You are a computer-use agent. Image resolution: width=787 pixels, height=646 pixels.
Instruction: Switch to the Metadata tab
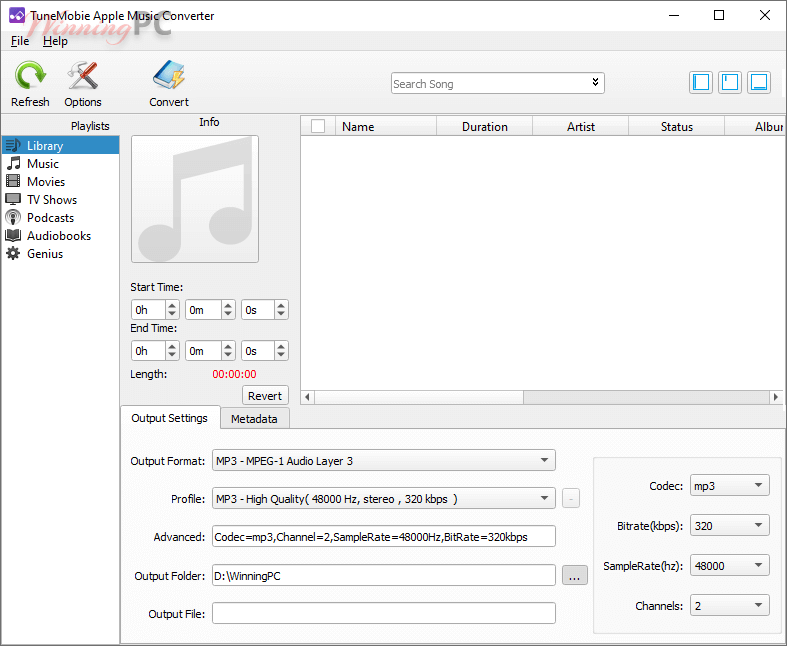click(x=254, y=419)
